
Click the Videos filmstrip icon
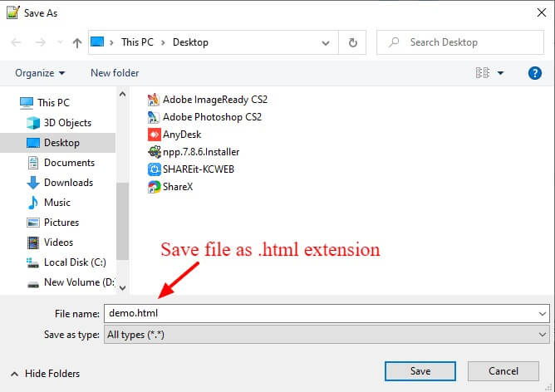[x=33, y=243]
